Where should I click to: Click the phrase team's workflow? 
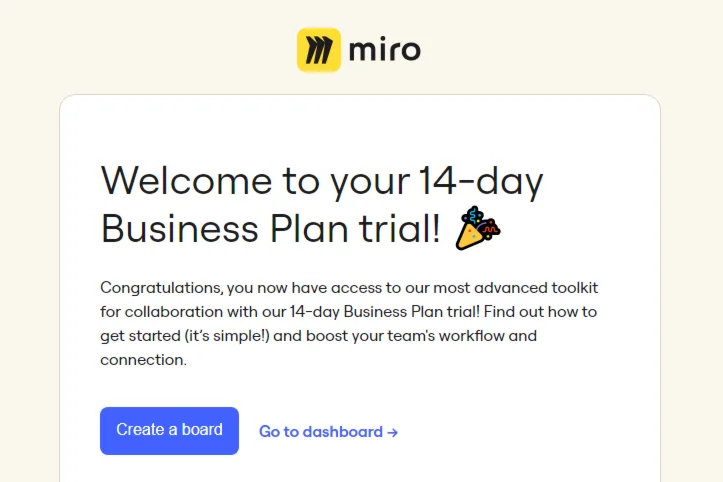[x=446, y=336]
